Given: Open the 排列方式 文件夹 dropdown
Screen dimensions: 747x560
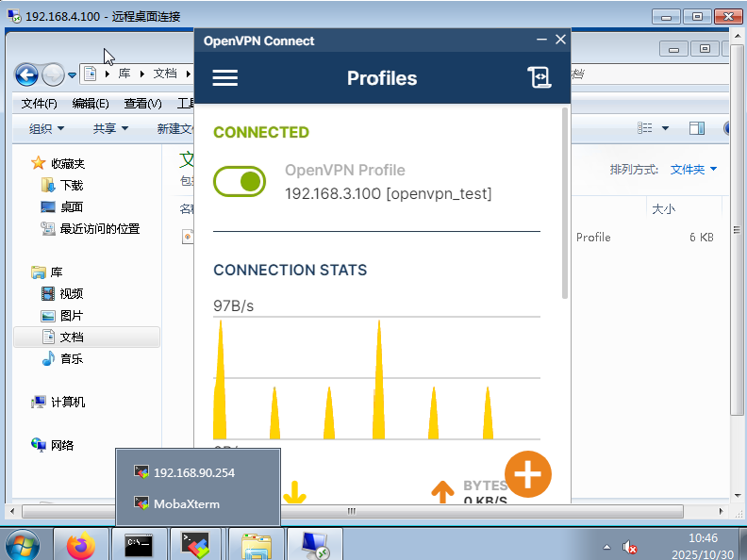Looking at the screenshot, I should click(693, 170).
